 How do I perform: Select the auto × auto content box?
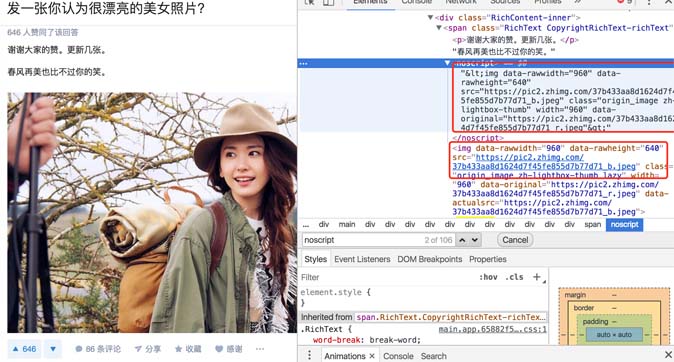[614, 334]
